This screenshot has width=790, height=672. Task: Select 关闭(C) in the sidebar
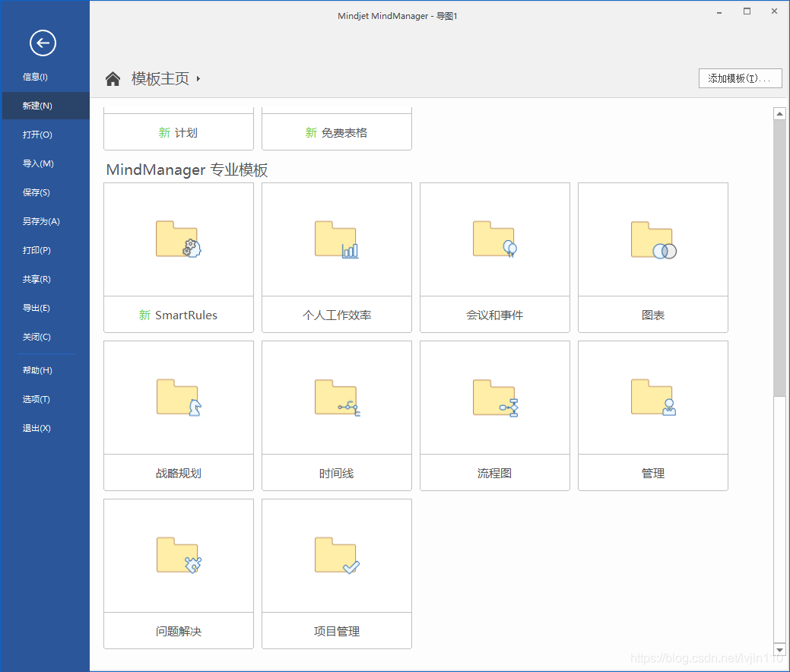tap(46, 337)
